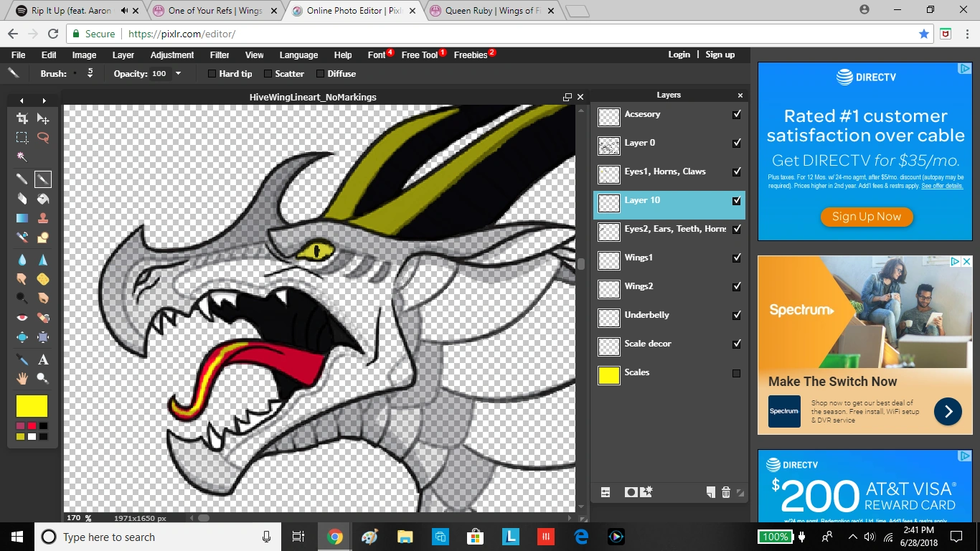Activate the Hand pan tool
Image resolution: width=980 pixels, height=551 pixels.
tap(22, 378)
